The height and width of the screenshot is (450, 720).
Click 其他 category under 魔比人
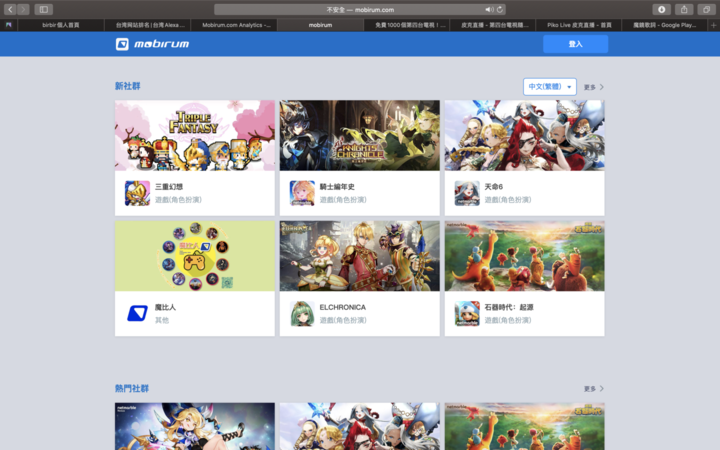tap(162, 320)
